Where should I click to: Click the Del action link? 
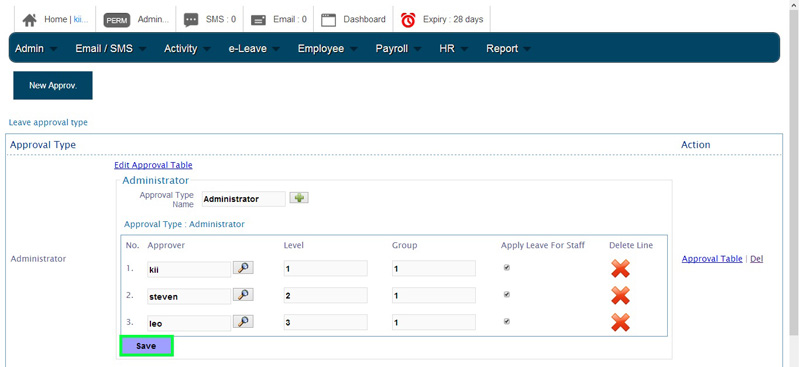[x=757, y=259]
